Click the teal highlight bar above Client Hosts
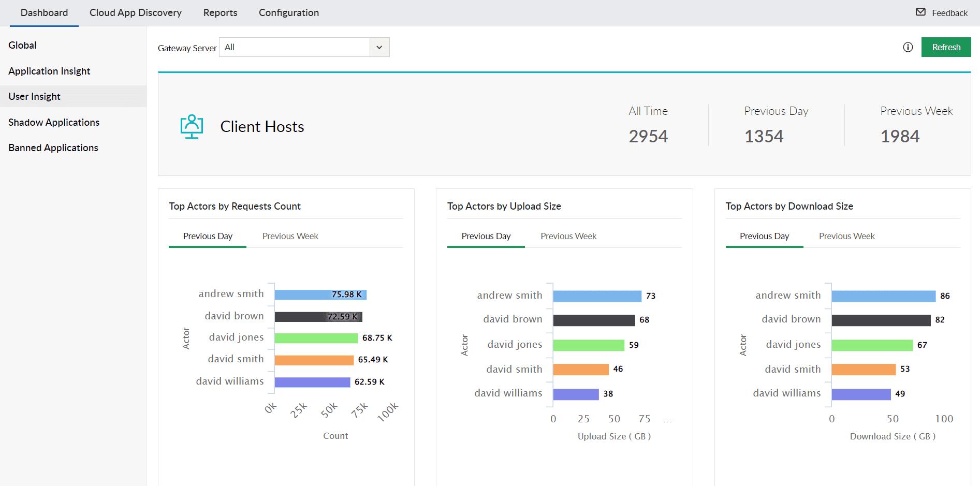980x486 pixels. [564, 72]
